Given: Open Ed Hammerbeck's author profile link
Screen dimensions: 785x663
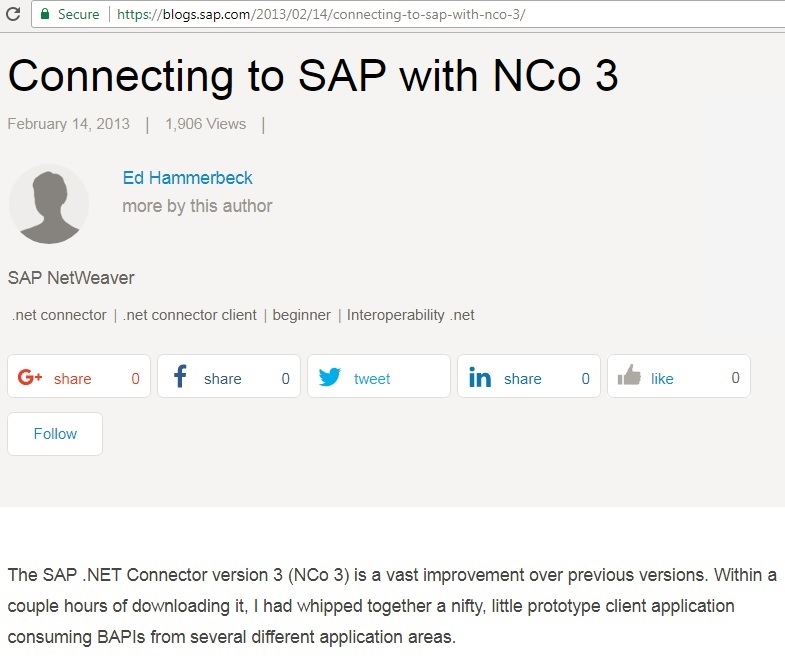Looking at the screenshot, I should [187, 178].
